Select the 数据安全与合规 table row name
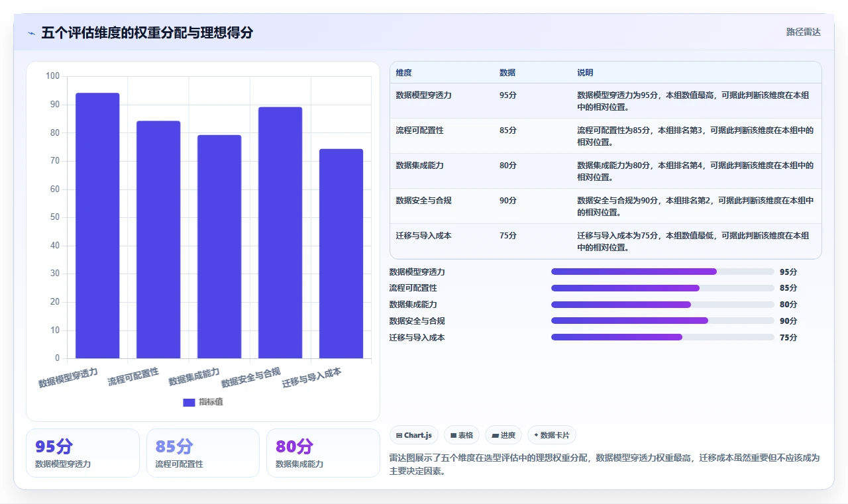848x504 pixels. (x=423, y=201)
